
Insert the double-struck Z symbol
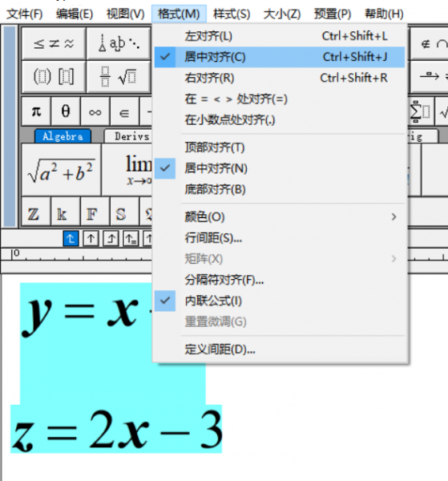[x=36, y=212]
